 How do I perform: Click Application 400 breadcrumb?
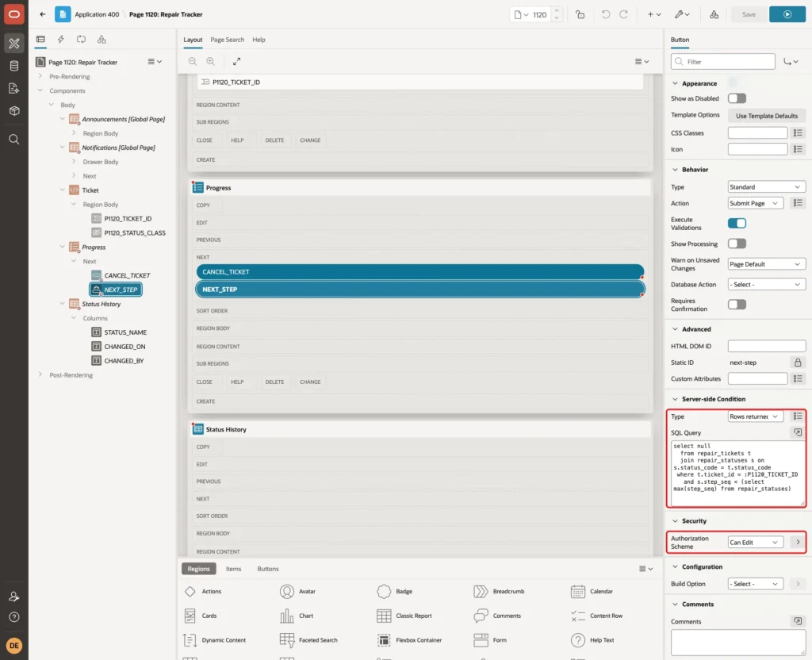point(97,14)
